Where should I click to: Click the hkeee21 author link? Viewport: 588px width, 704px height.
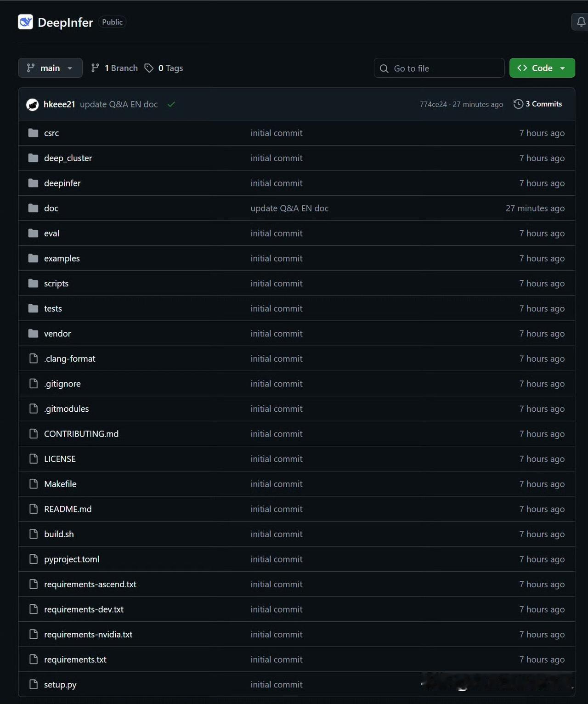point(59,104)
